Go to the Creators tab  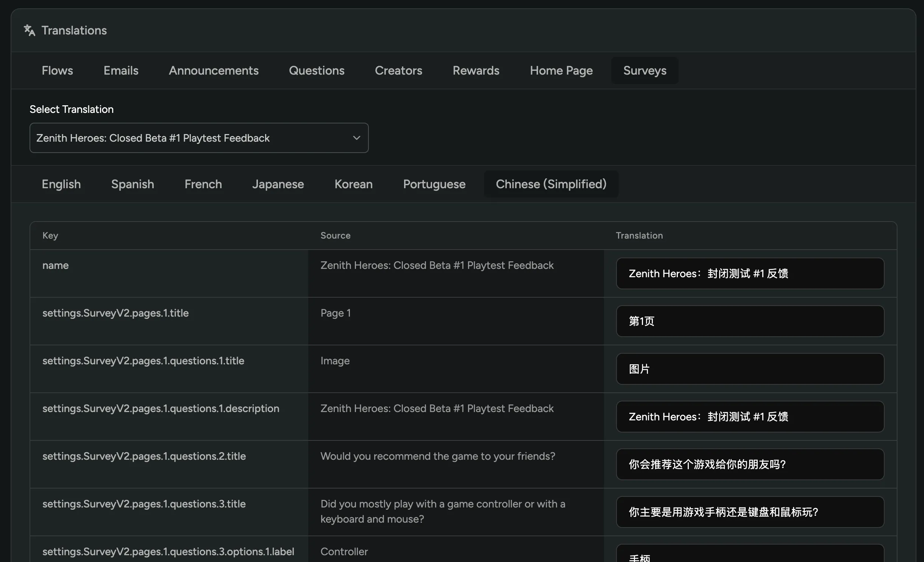pyautogui.click(x=398, y=70)
